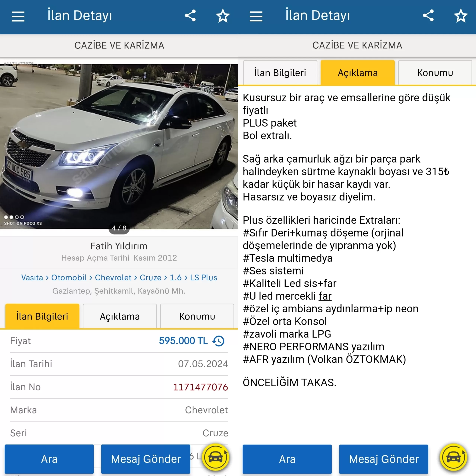
Task: Tap yellow car floating button on right screen
Action: pyautogui.click(x=454, y=457)
